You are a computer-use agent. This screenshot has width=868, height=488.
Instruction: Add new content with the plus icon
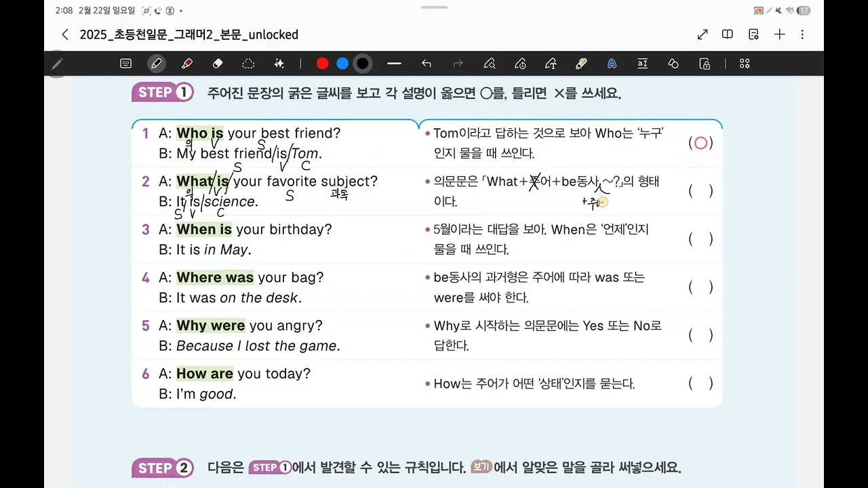coord(780,35)
